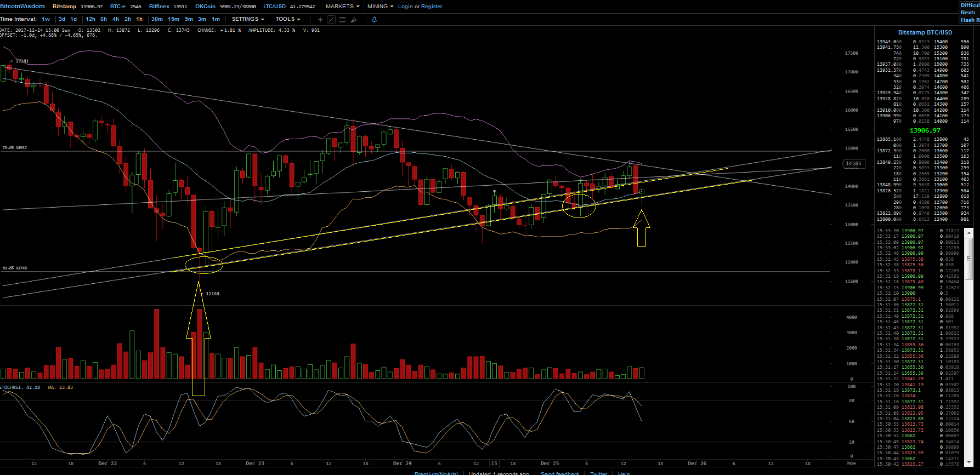Switch to the 15m interval
This screenshot has height=475, width=980.
174,19
